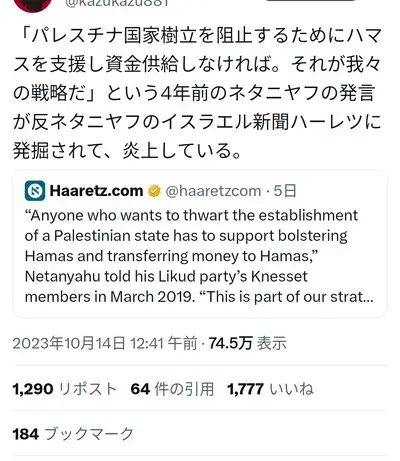View the 1,777 いいね likes list
Image resolution: width=400 pixels, height=461 pixels.
tap(270, 389)
